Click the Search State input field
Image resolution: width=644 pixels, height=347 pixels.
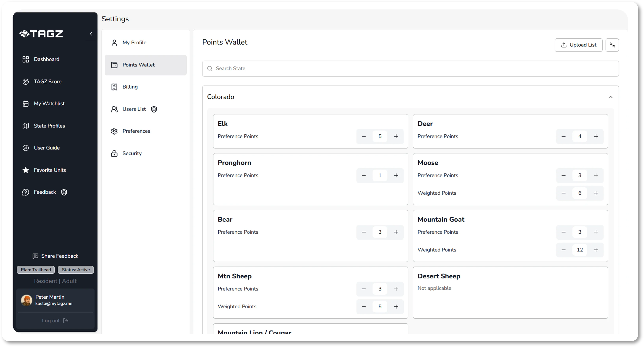[300, 68]
